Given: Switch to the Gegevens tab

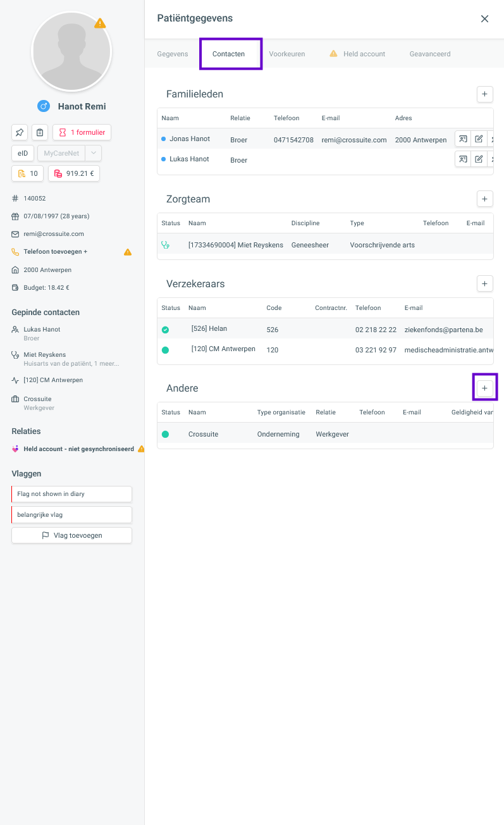Looking at the screenshot, I should [x=173, y=54].
